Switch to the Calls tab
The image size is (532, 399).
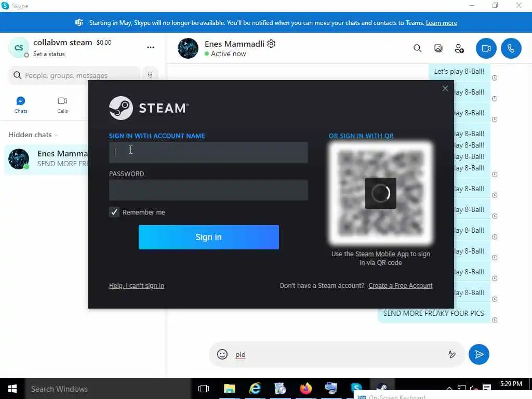pyautogui.click(x=62, y=105)
